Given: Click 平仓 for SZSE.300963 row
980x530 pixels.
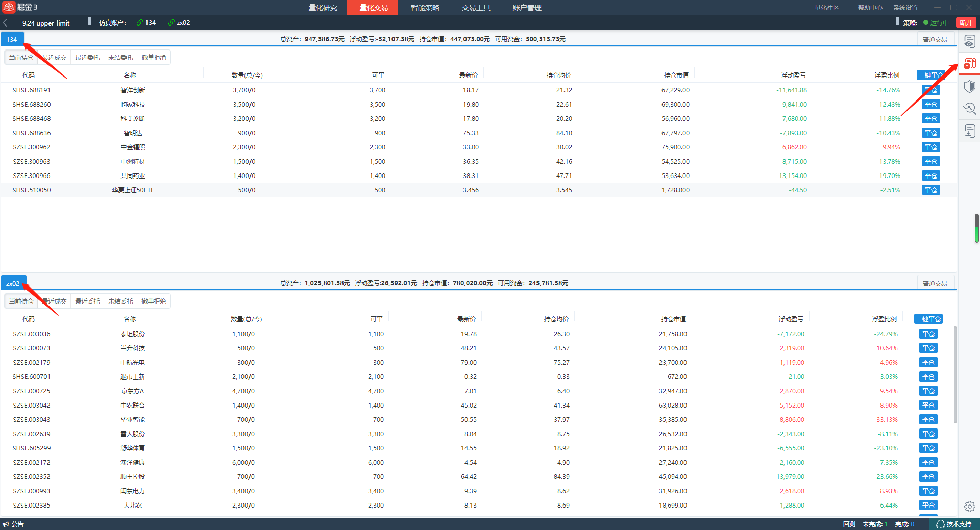Looking at the screenshot, I should (930, 162).
